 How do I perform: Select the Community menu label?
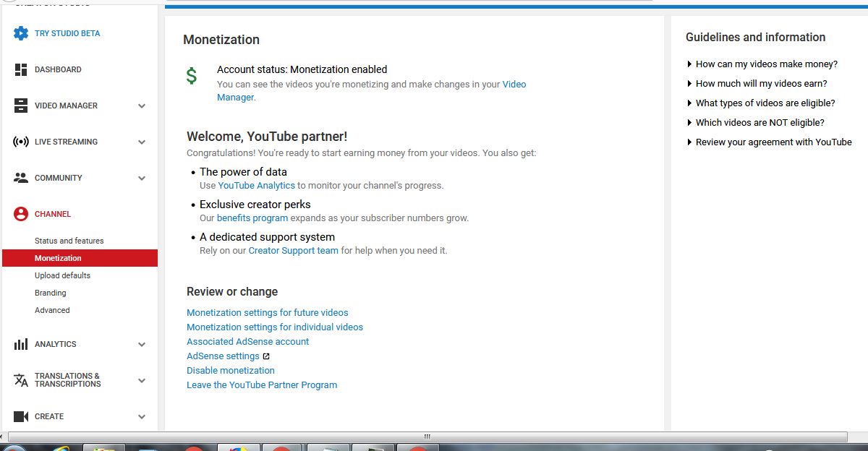(x=59, y=178)
